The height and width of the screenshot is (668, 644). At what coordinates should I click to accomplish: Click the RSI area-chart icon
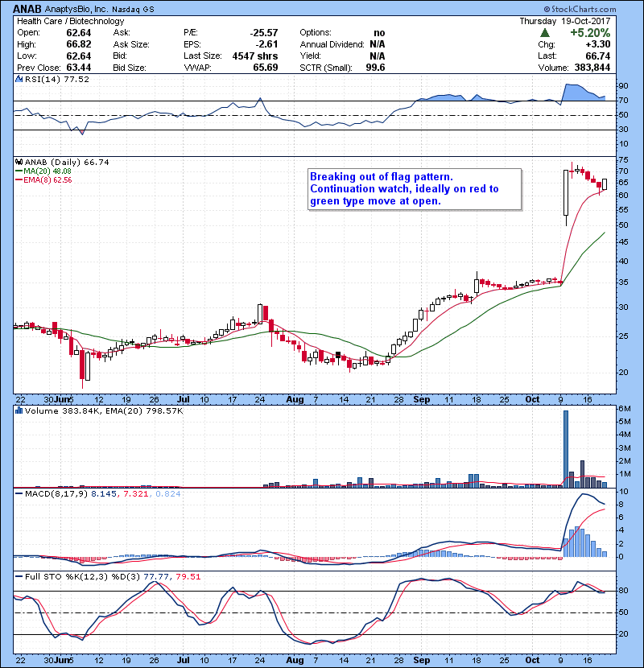[19, 79]
